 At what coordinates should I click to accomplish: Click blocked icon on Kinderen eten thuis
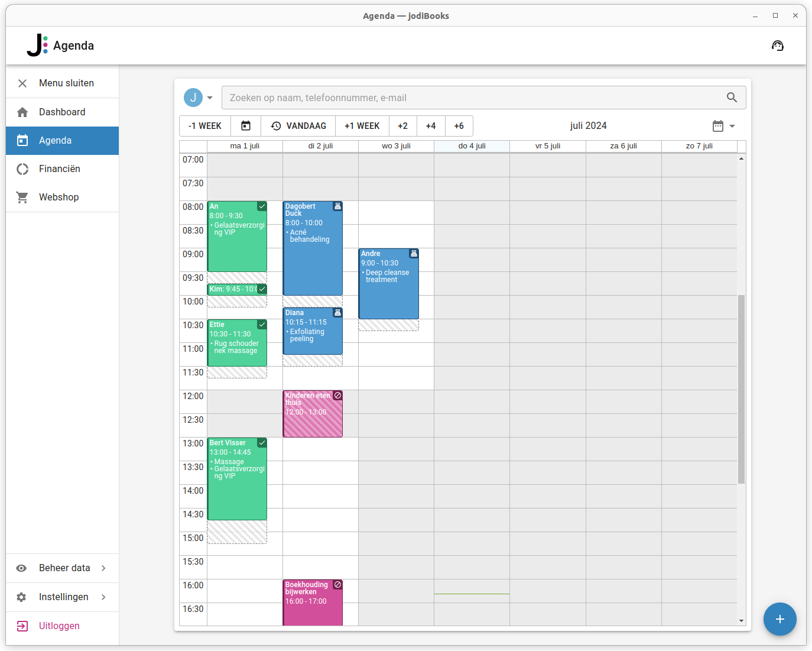[x=337, y=396]
